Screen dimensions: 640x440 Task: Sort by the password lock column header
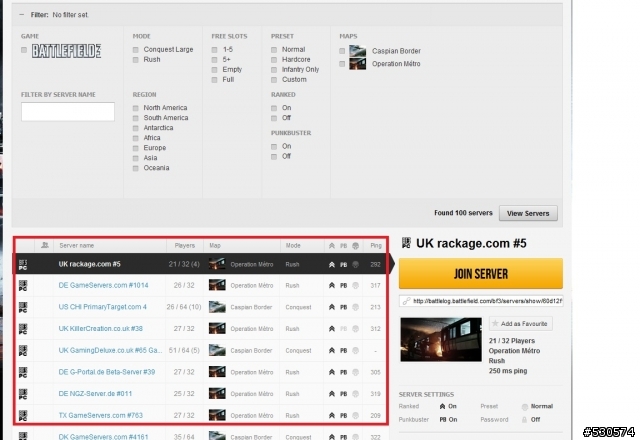[x=356, y=246]
